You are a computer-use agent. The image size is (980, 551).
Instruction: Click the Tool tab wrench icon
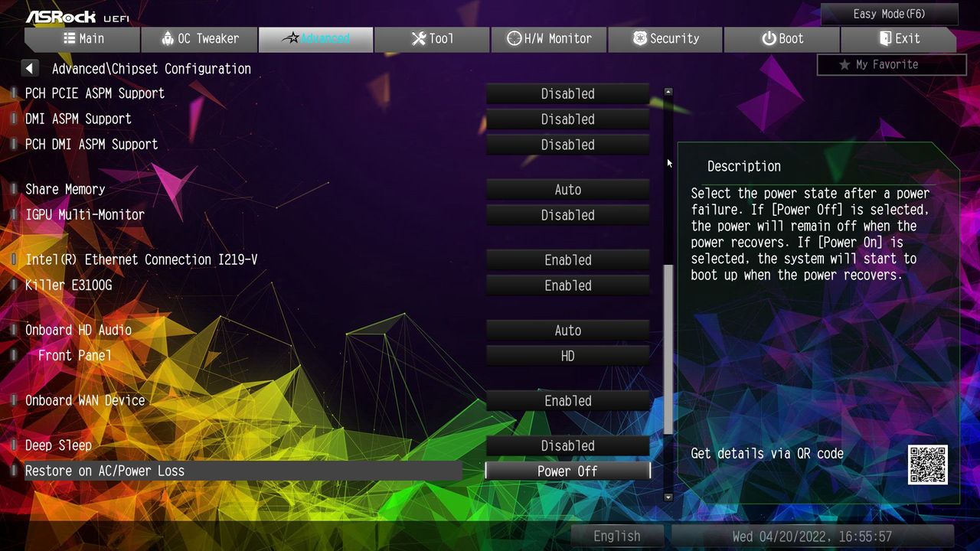pos(418,38)
